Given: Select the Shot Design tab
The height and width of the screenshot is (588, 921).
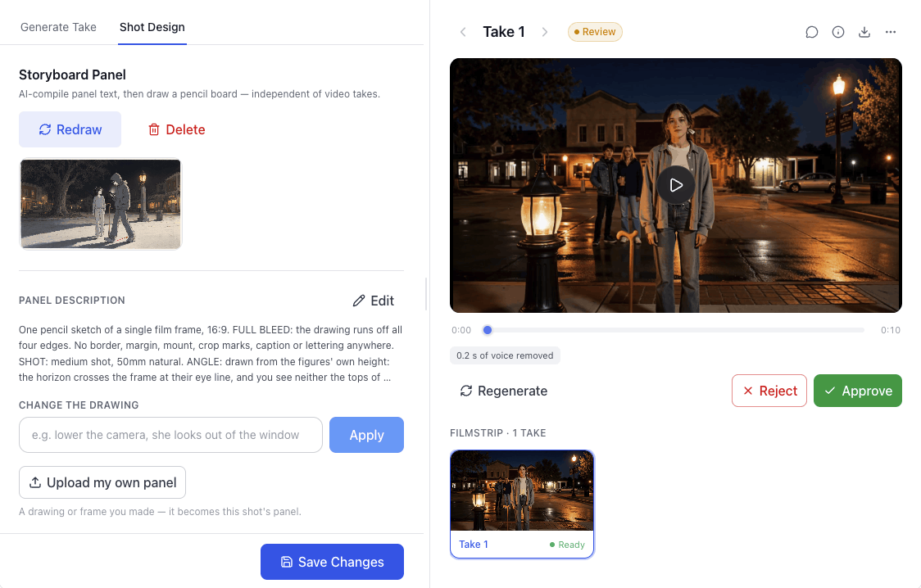Looking at the screenshot, I should coord(152,27).
